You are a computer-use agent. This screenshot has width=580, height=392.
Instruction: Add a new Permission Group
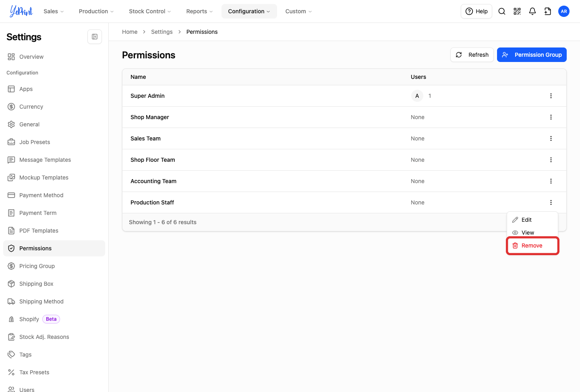532,55
